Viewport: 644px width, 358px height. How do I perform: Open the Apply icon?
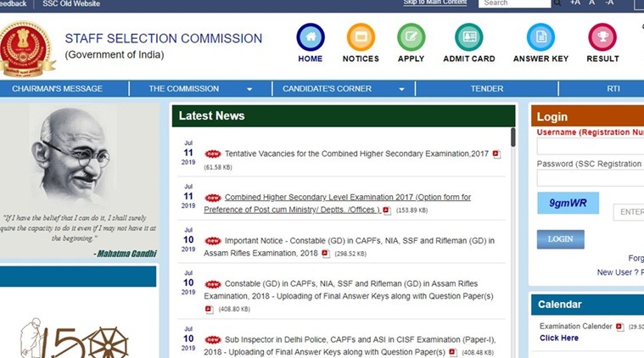click(412, 37)
